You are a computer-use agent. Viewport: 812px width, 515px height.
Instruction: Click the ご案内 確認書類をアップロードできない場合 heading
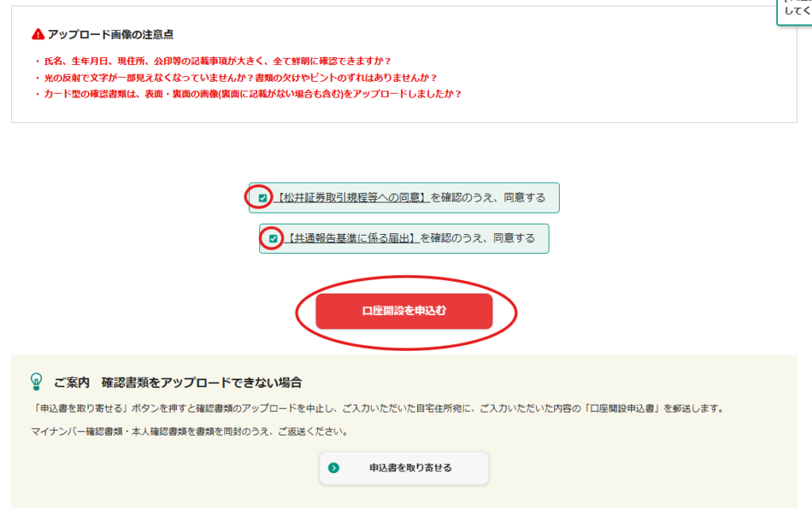(x=178, y=382)
